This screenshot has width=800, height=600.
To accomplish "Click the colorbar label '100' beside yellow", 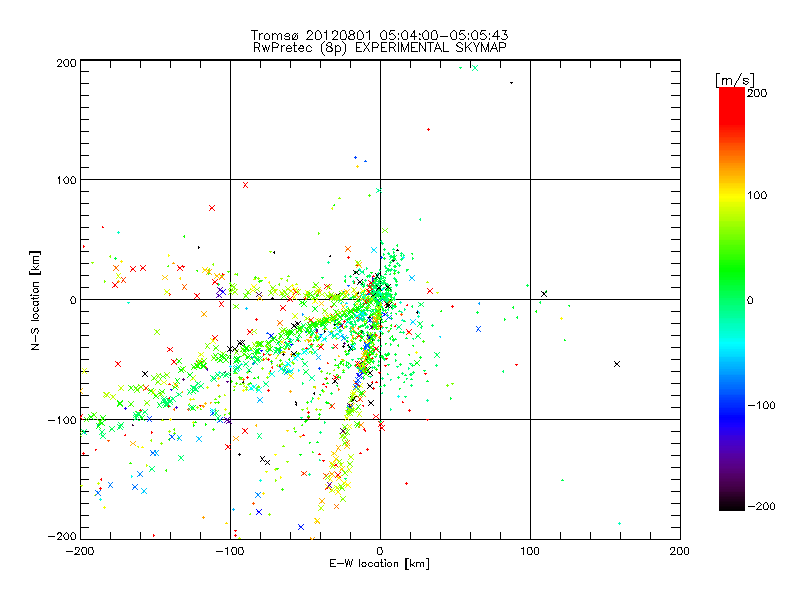I will (757, 195).
